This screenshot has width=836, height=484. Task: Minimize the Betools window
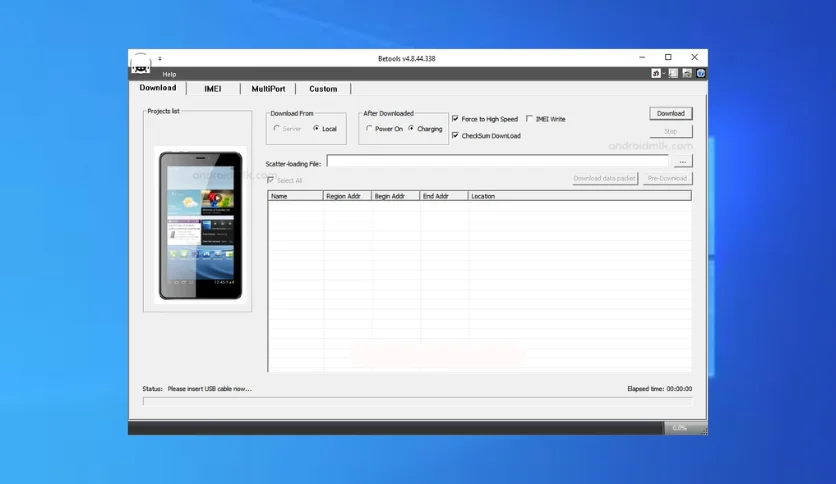[642, 57]
